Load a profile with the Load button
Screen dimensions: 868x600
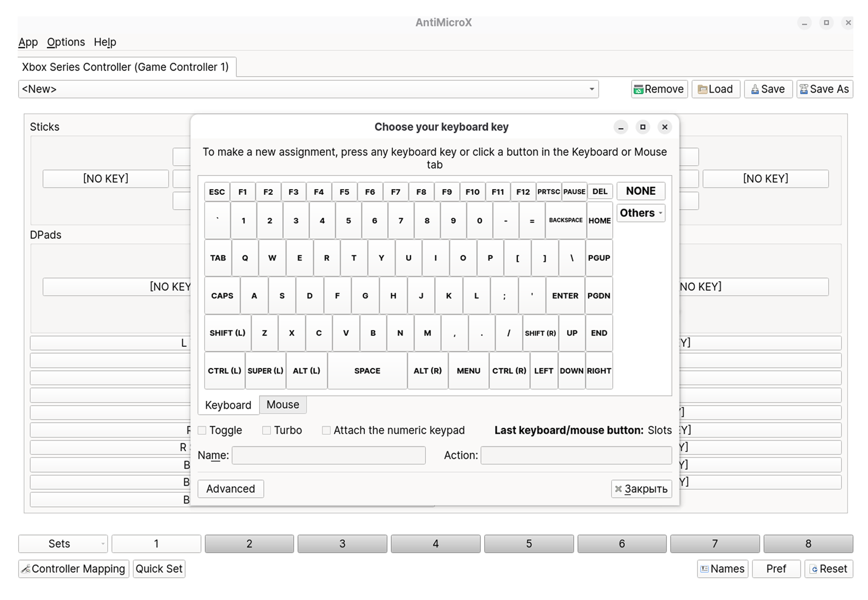tap(716, 89)
